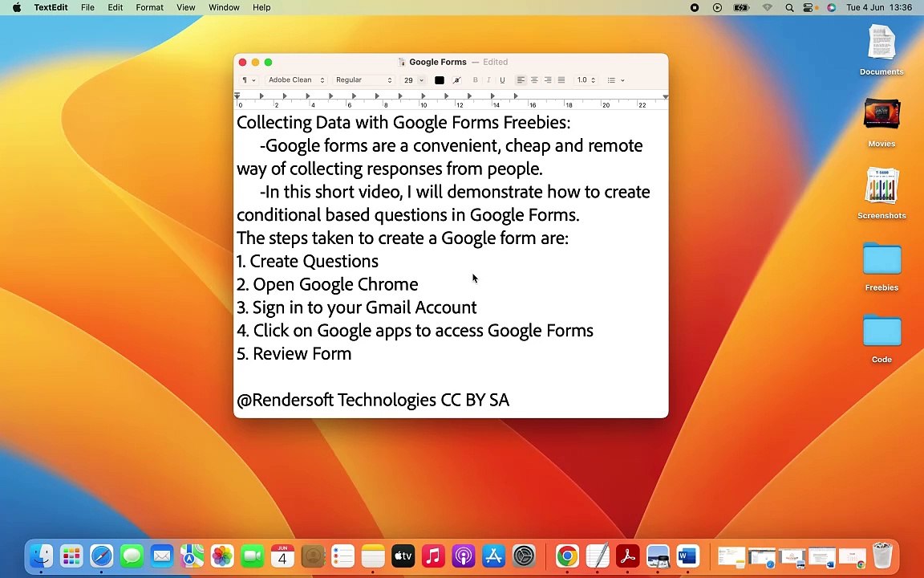Open the TextEdit application menu

click(51, 8)
